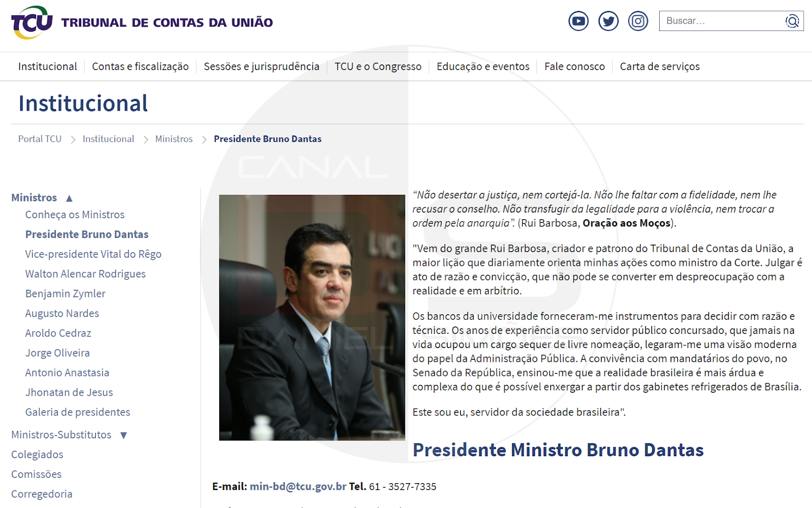Open Antonio Anastasia page
The height and width of the screenshot is (508, 812).
pos(67,373)
